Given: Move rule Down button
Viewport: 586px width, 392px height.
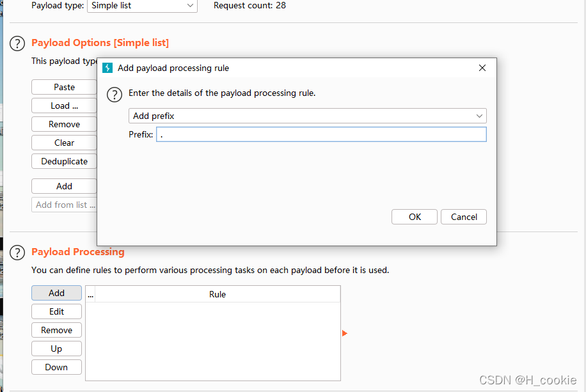Looking at the screenshot, I should 56,367.
